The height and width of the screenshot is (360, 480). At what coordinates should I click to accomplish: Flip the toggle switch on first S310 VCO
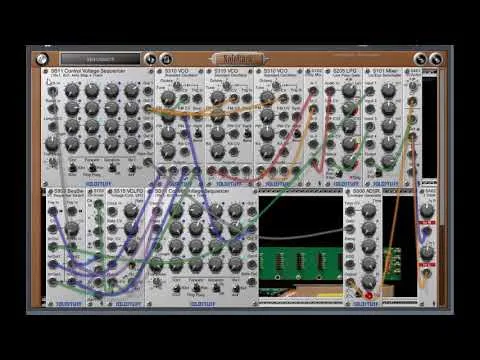197,133
